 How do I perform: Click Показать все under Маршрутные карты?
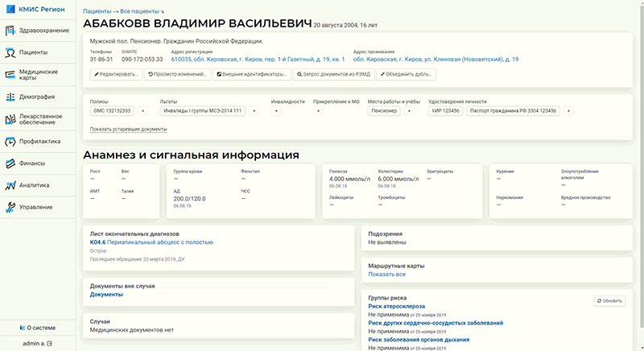[387, 275]
